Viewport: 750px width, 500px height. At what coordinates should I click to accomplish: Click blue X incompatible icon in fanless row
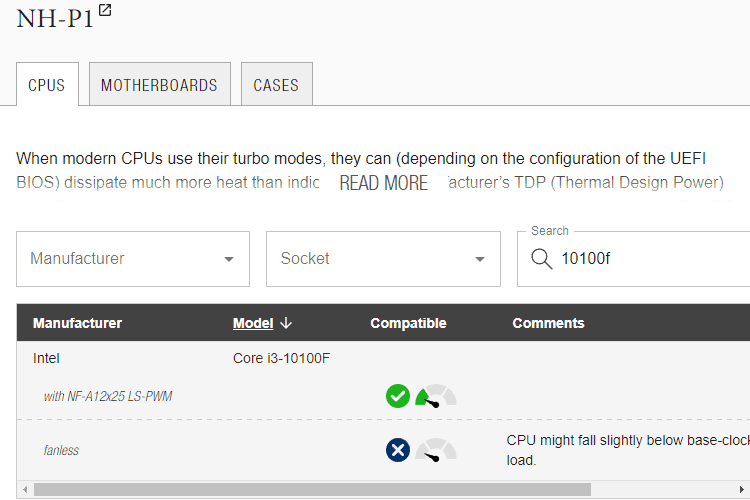point(397,450)
